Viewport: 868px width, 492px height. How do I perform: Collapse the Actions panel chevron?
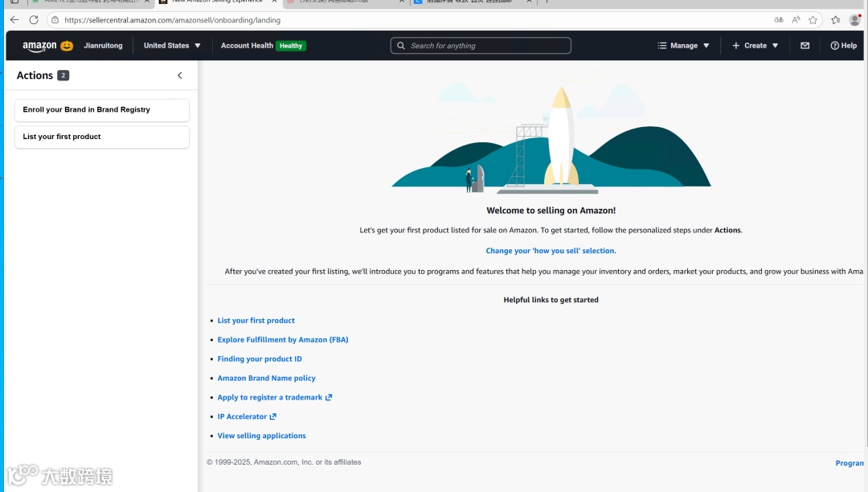pyautogui.click(x=180, y=76)
